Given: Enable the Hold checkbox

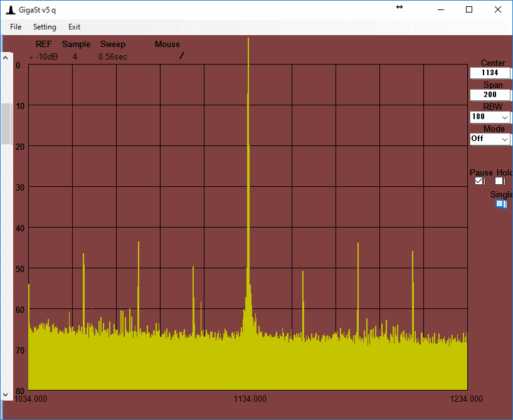Looking at the screenshot, I should tap(499, 181).
